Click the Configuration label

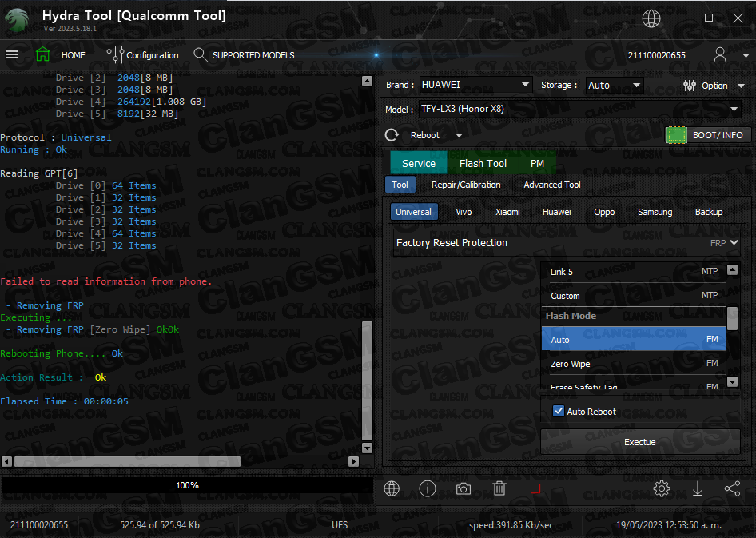click(x=153, y=55)
